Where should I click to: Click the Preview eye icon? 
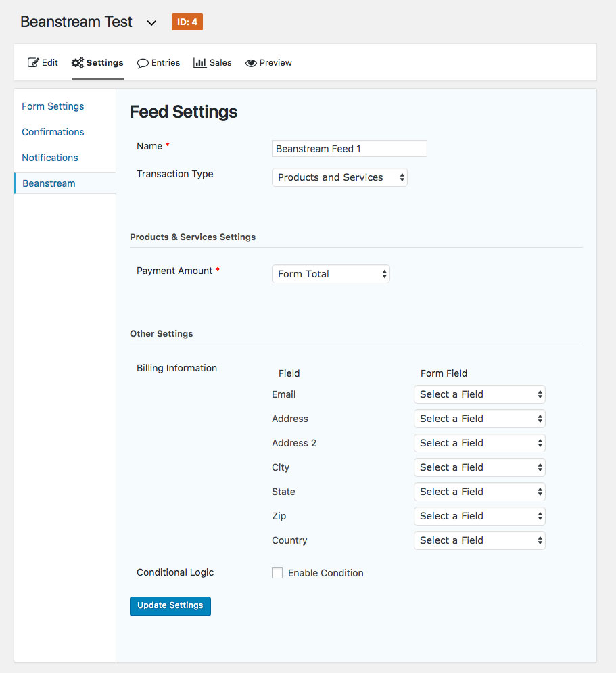pyautogui.click(x=251, y=63)
